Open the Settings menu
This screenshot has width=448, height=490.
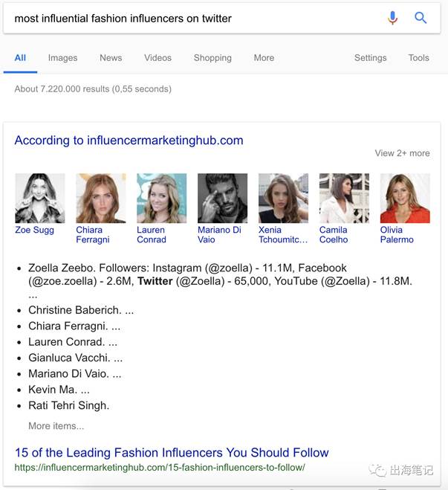[370, 58]
